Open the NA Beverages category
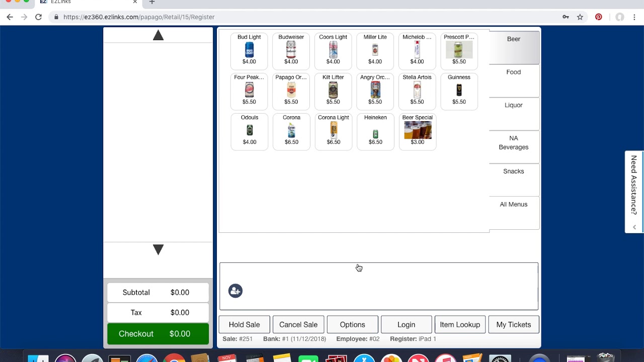The width and height of the screenshot is (644, 362). (514, 147)
